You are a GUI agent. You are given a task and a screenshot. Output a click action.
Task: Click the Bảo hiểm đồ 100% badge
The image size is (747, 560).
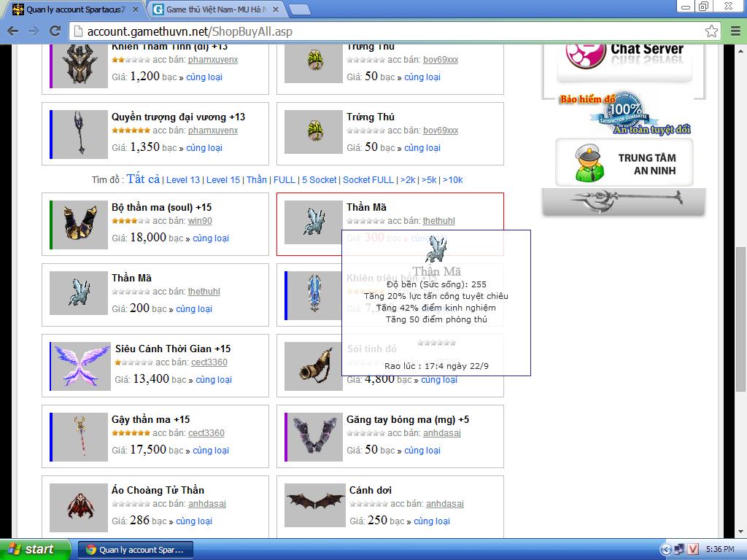click(624, 112)
